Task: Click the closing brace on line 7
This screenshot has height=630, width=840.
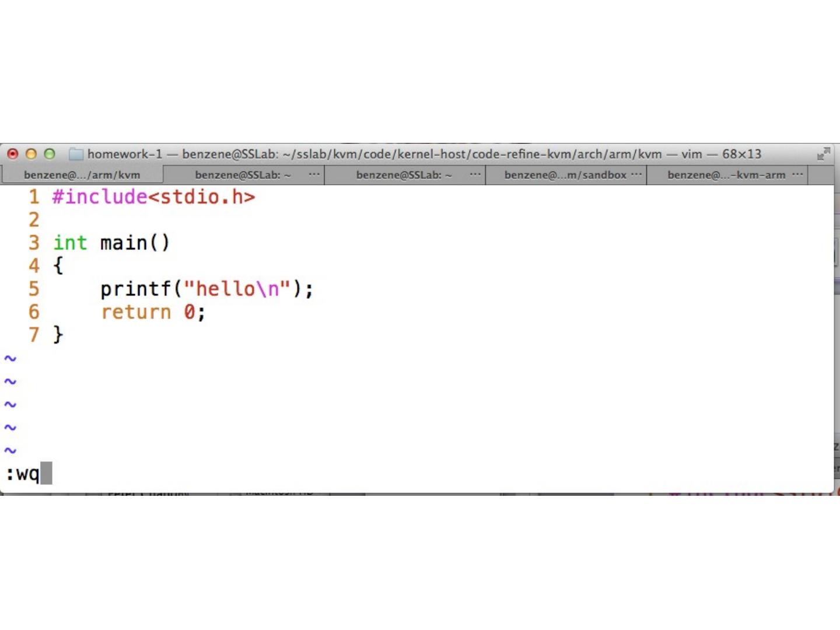Action: [58, 335]
